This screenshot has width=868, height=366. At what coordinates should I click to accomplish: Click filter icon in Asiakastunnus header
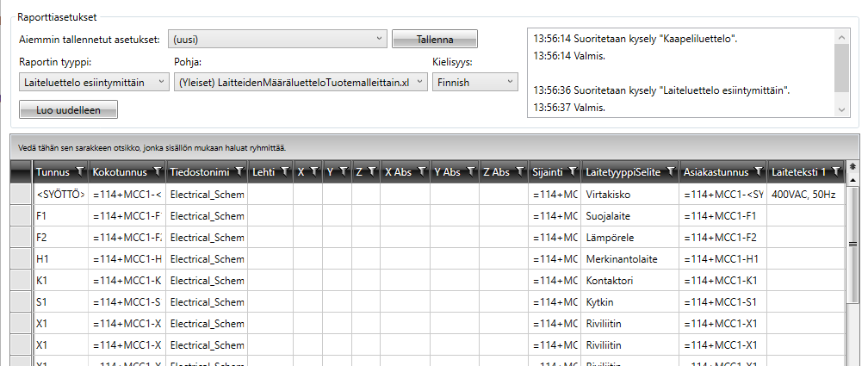tap(757, 171)
